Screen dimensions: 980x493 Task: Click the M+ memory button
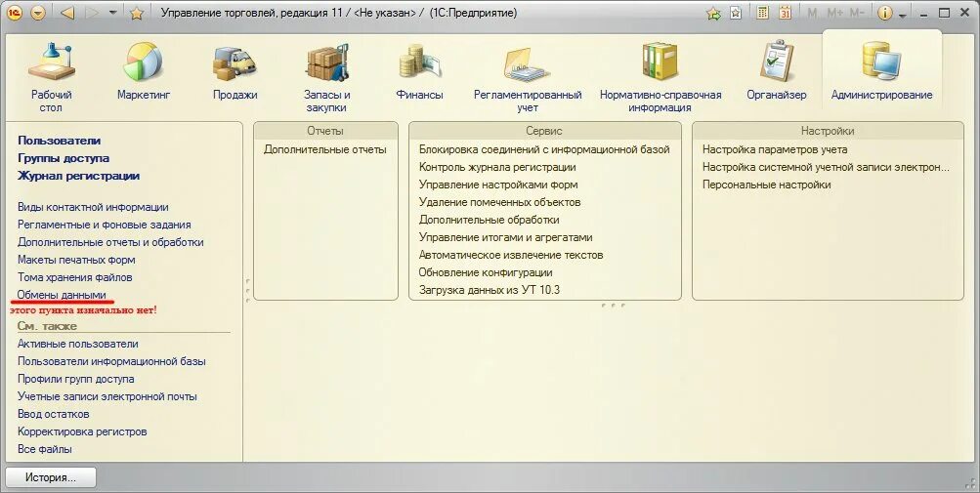(835, 13)
